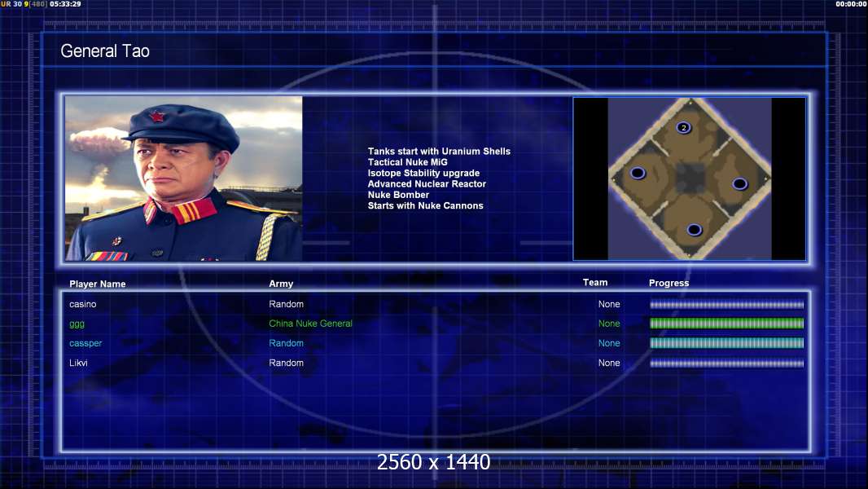
Task: Select 'Starts with Nuke Cannons' line
Action: (425, 205)
